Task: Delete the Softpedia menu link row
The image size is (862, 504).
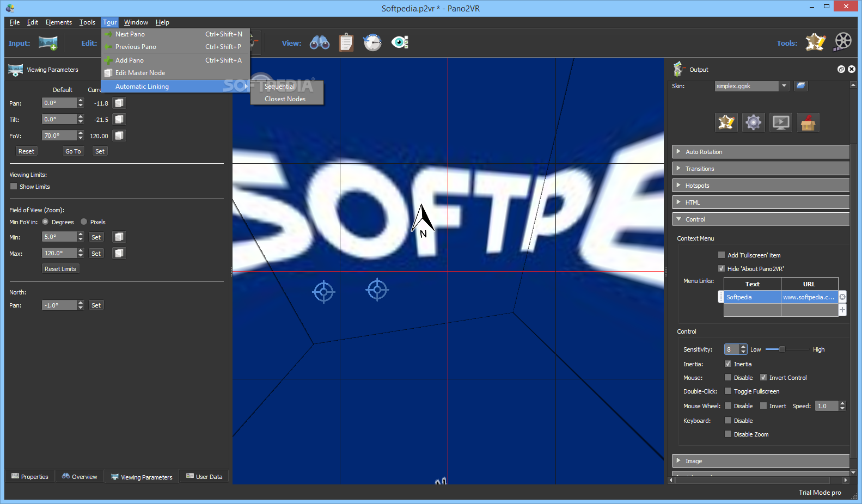Action: (x=842, y=297)
